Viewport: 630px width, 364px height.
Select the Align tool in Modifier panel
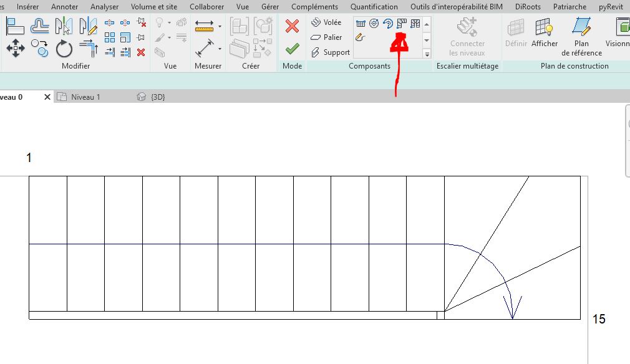click(15, 26)
